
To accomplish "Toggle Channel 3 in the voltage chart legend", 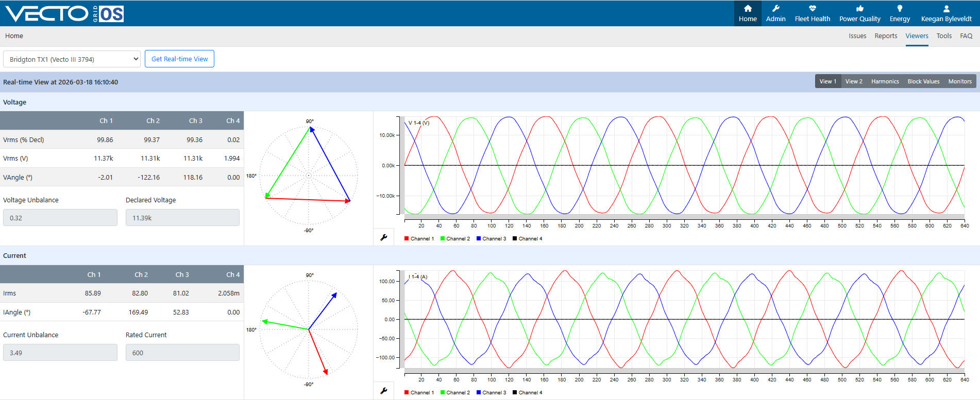I will (x=491, y=239).
